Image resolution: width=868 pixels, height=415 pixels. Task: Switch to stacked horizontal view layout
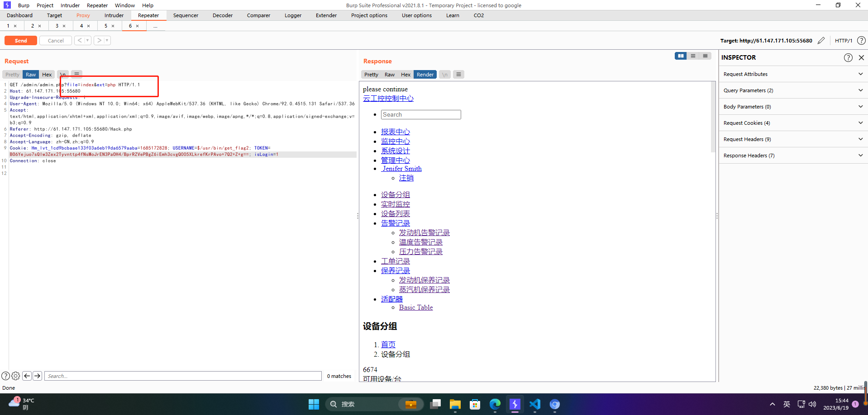tap(693, 56)
